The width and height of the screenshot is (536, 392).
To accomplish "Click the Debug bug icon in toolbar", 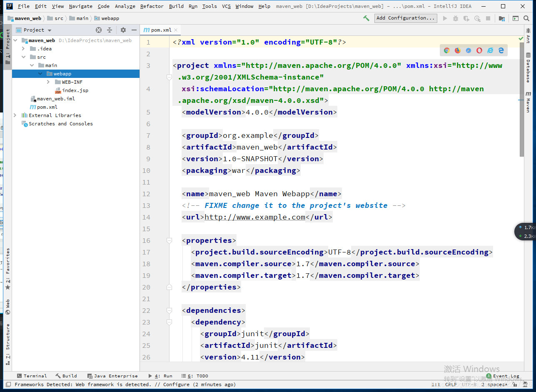I will click(456, 18).
